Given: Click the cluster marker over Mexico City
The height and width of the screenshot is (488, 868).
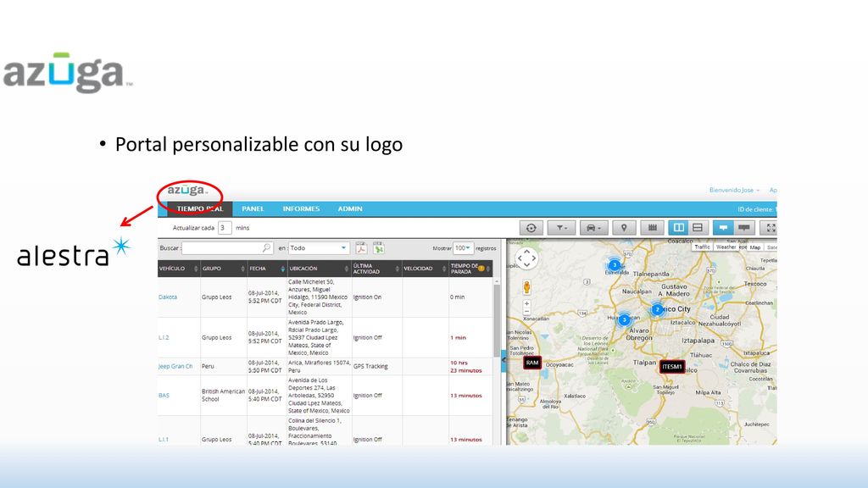Looking at the screenshot, I should (x=657, y=310).
